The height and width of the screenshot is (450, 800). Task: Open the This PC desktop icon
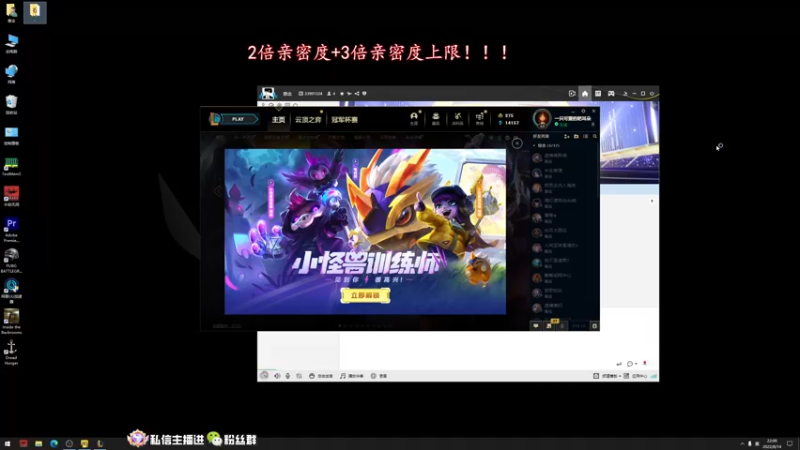click(x=11, y=43)
